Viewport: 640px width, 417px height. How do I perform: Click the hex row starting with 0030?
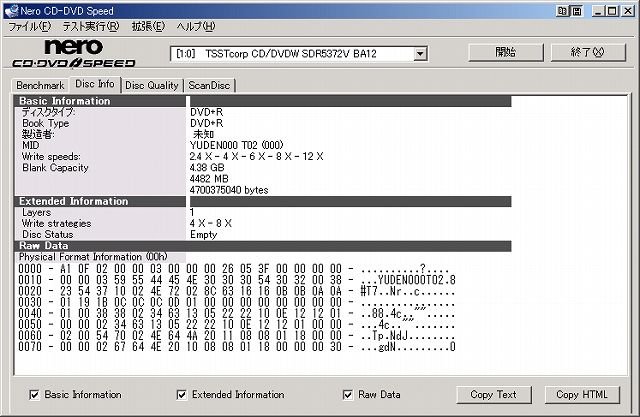237,302
